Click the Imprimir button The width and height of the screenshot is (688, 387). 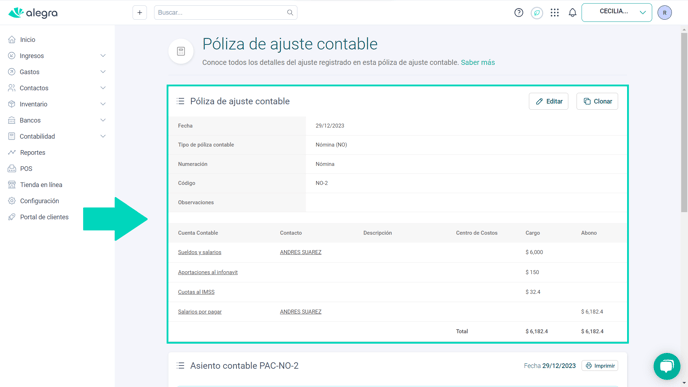click(600, 366)
